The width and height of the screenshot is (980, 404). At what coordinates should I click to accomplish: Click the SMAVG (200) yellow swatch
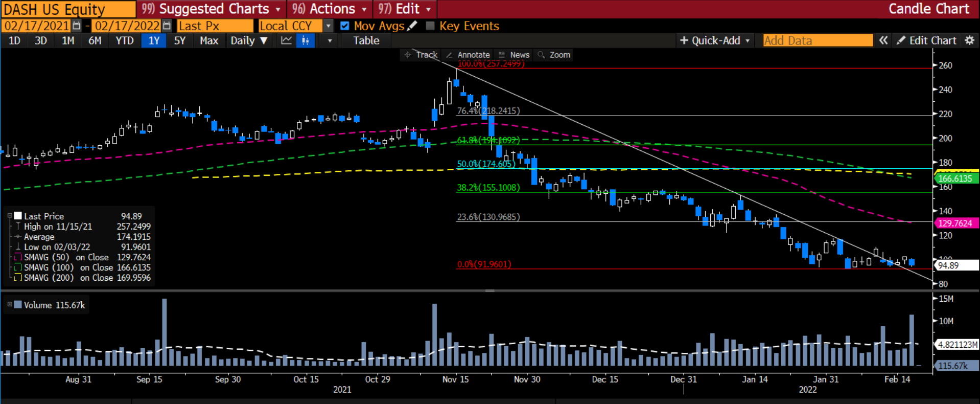coord(18,278)
